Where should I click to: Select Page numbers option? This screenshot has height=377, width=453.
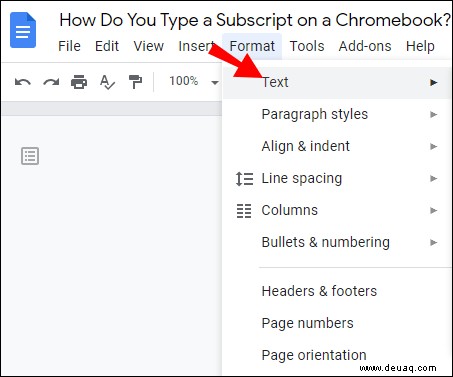coord(337,323)
